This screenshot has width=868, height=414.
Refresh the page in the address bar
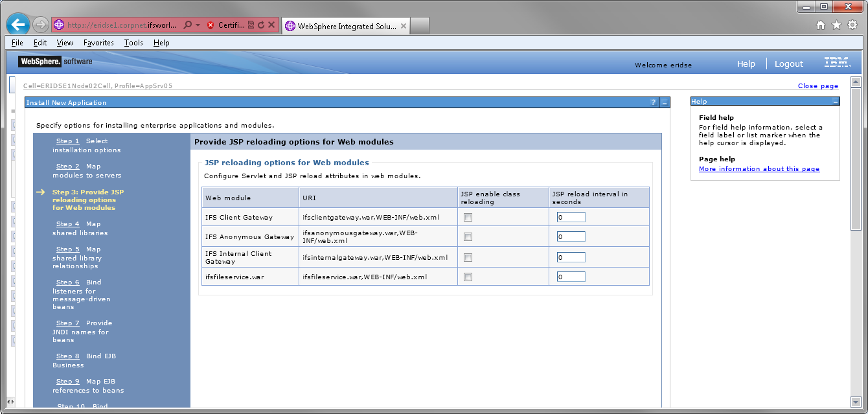coord(262,25)
